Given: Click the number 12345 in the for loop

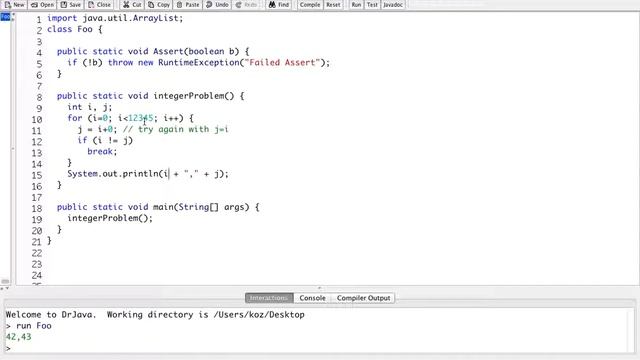Looking at the screenshot, I should [x=141, y=118].
